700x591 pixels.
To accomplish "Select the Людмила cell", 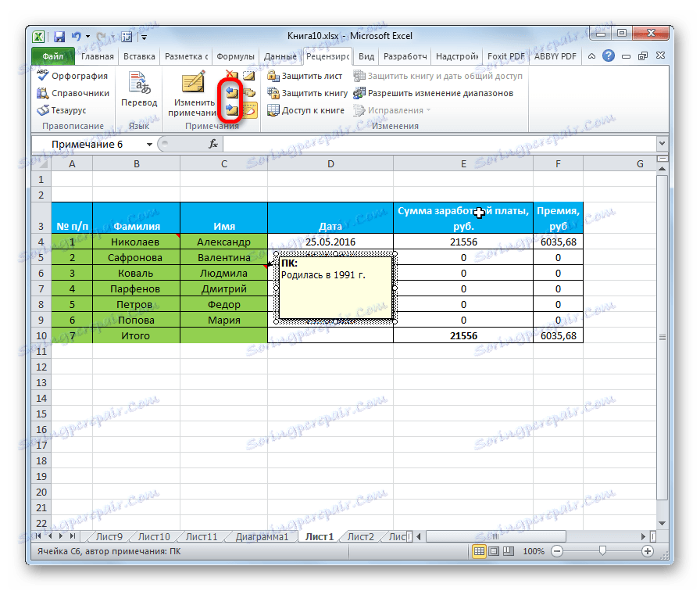I will 223,273.
